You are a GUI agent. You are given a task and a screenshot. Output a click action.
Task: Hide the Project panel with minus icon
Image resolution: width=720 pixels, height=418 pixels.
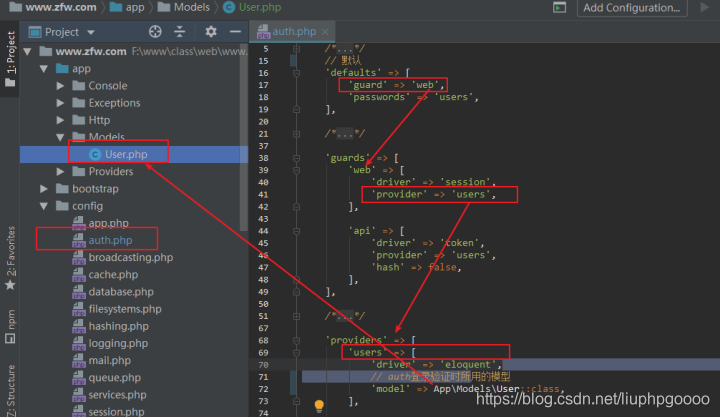(235, 32)
